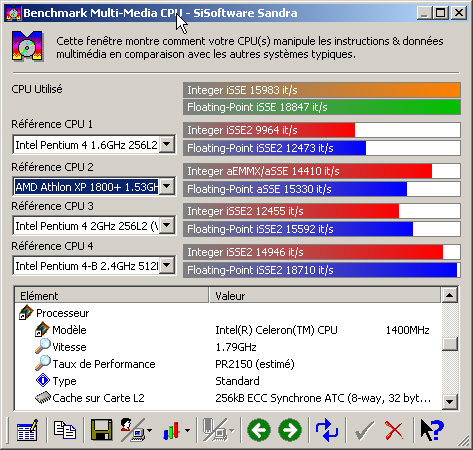
Task: Click the green back arrow button
Action: [x=259, y=430]
